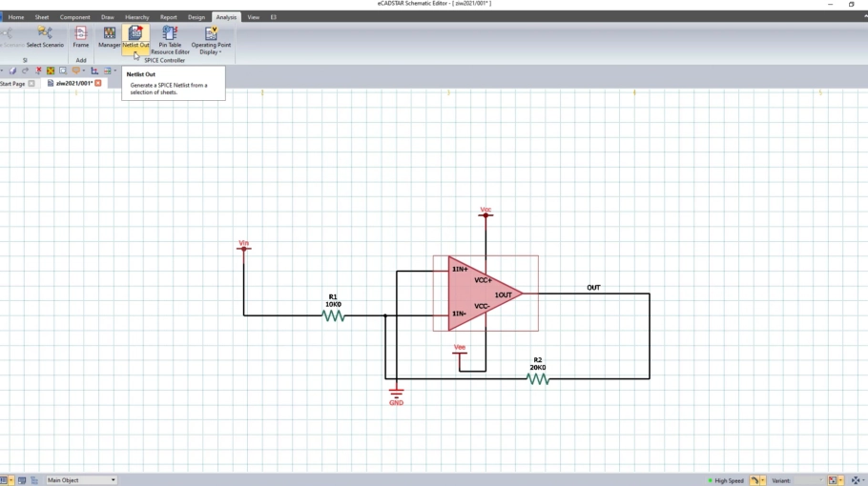The width and height of the screenshot is (868, 486).
Task: Click the 10K0 resistor value text
Action: 333,305
